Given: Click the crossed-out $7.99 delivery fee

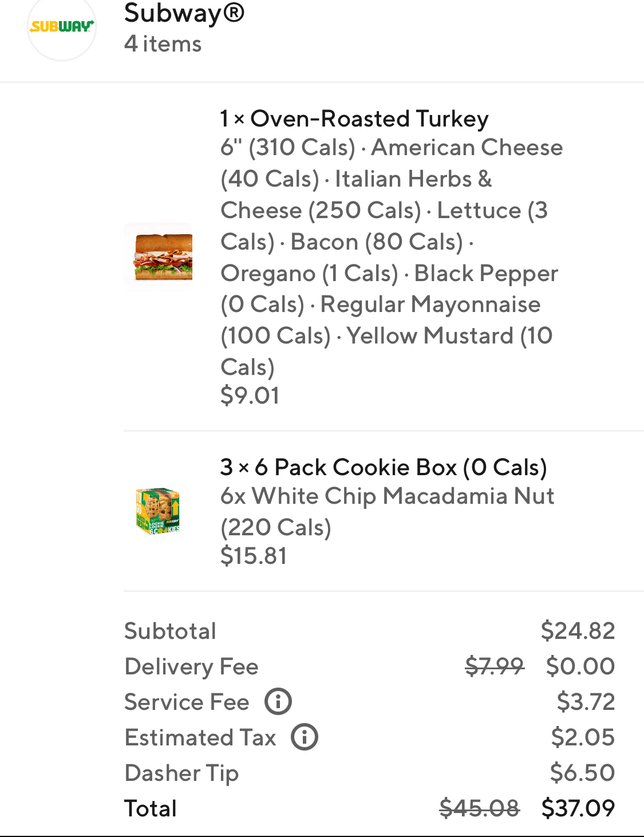Looking at the screenshot, I should tap(494, 666).
